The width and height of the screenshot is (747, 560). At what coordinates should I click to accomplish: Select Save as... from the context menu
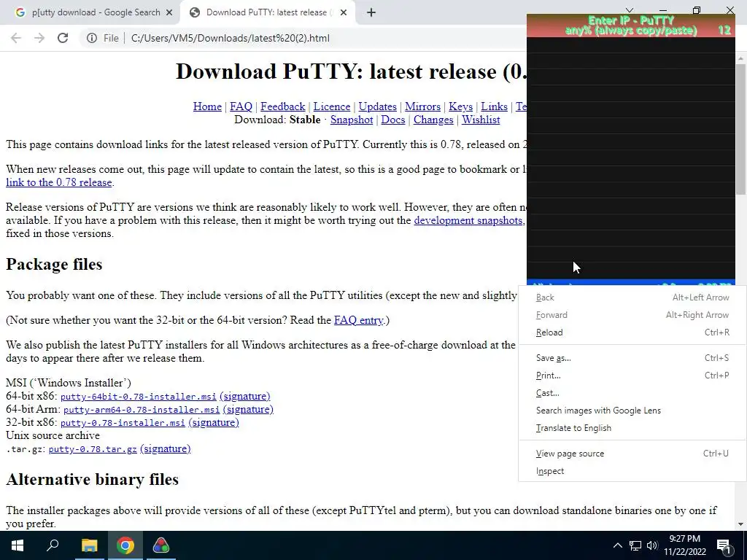[x=632, y=358]
